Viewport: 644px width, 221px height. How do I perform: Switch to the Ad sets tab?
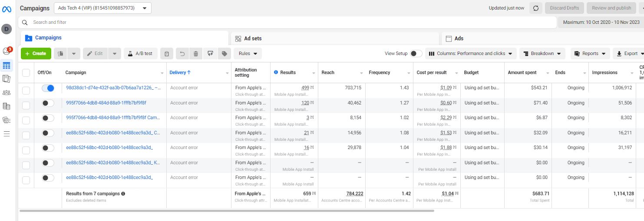click(x=335, y=39)
